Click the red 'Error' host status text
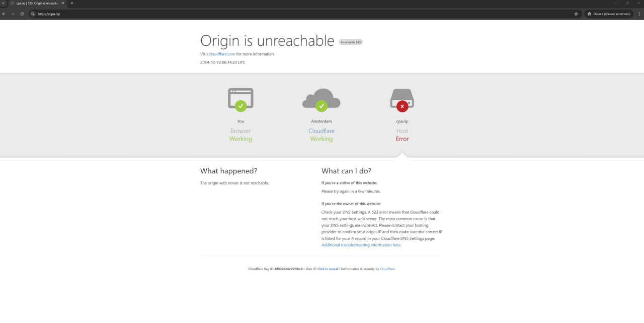 pos(402,139)
